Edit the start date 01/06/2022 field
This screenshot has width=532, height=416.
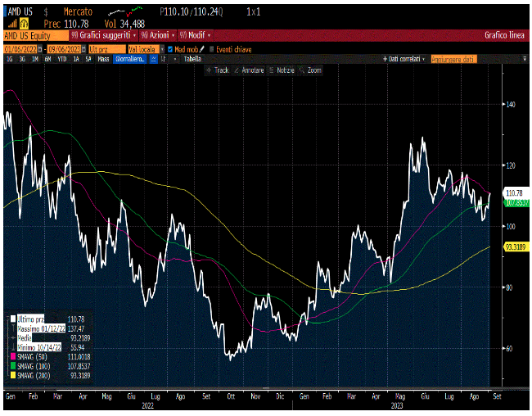click(x=20, y=49)
